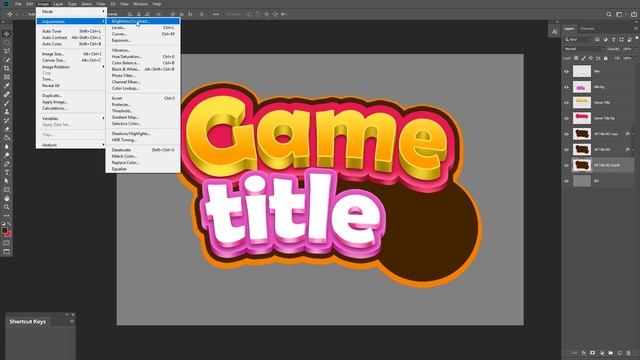The height and width of the screenshot is (360, 640).
Task: Click the red background color swatch
Action: click(x=9, y=234)
